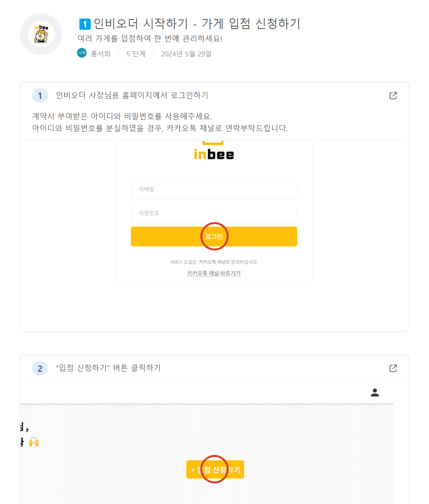Click the inbee logo on login form
Image resolution: width=429 pixels, height=504 pixels.
tap(214, 154)
